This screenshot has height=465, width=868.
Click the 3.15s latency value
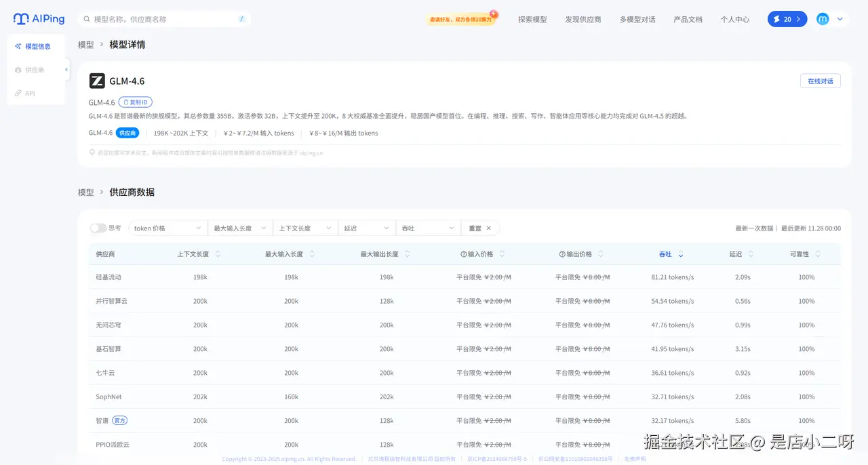(743, 349)
